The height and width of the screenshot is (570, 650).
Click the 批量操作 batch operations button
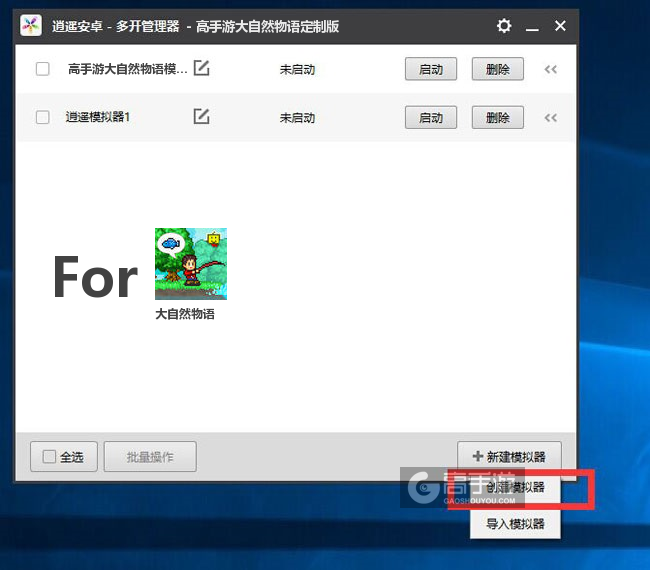click(150, 457)
